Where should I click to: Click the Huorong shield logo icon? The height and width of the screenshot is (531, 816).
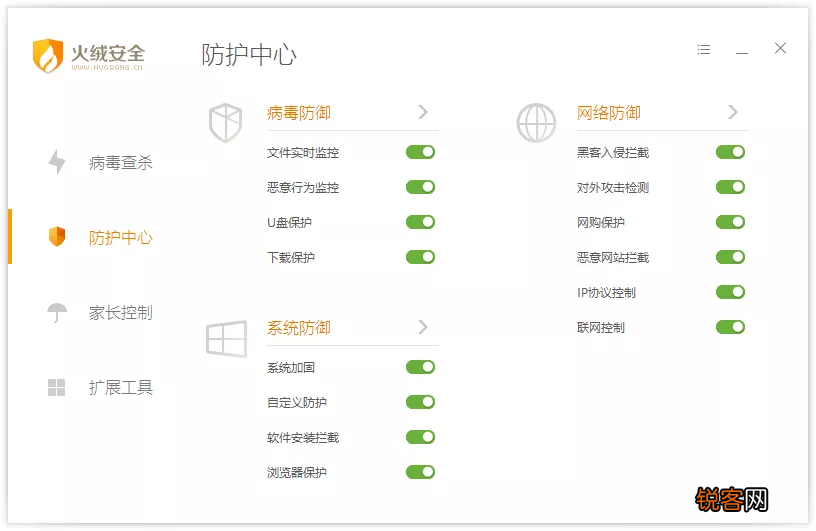[48, 55]
